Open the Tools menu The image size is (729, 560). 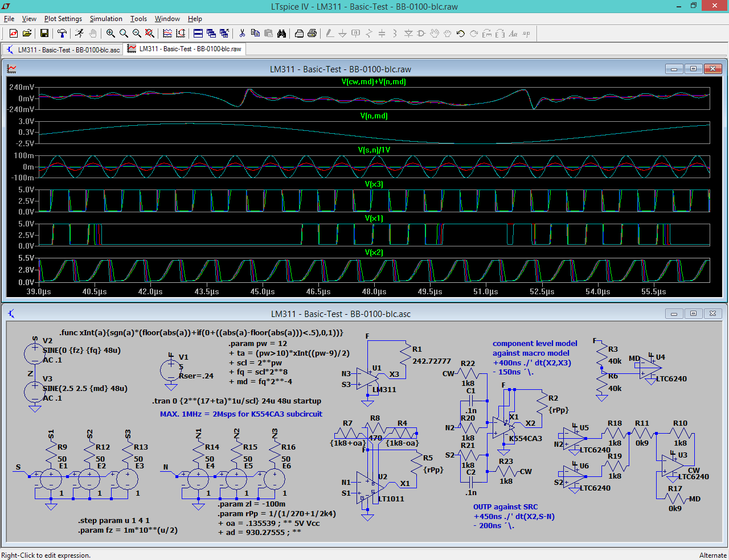point(138,19)
